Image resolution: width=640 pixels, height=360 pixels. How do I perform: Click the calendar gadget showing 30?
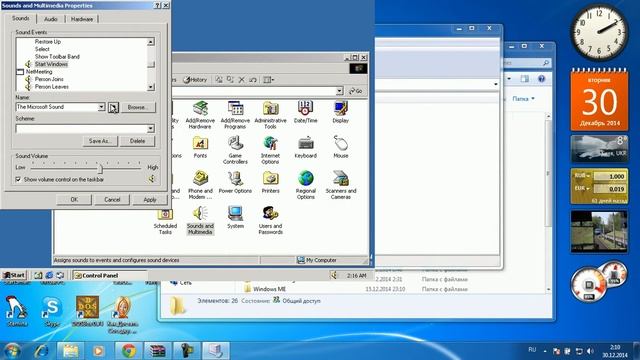click(x=599, y=100)
